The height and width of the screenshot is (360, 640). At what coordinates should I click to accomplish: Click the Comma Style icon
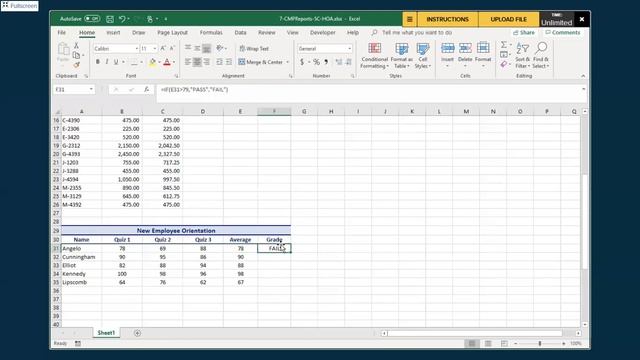pyautogui.click(x=326, y=62)
